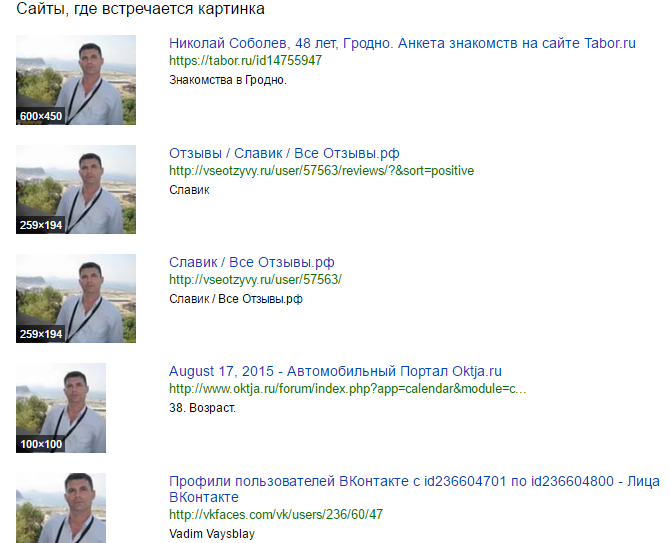Click the "Vadim Vaysblay" snippet text
670x543 pixels.
[212, 534]
